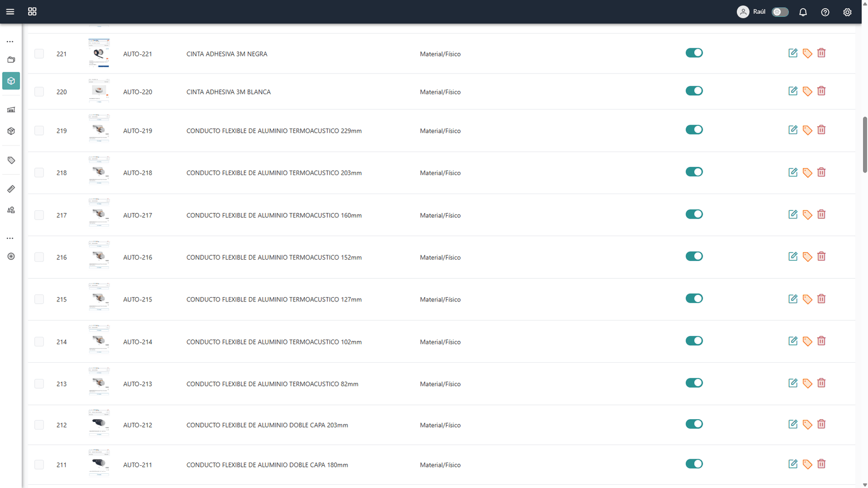Select the checkbox for row 218
Image resolution: width=868 pixels, height=488 pixels.
[39, 172]
